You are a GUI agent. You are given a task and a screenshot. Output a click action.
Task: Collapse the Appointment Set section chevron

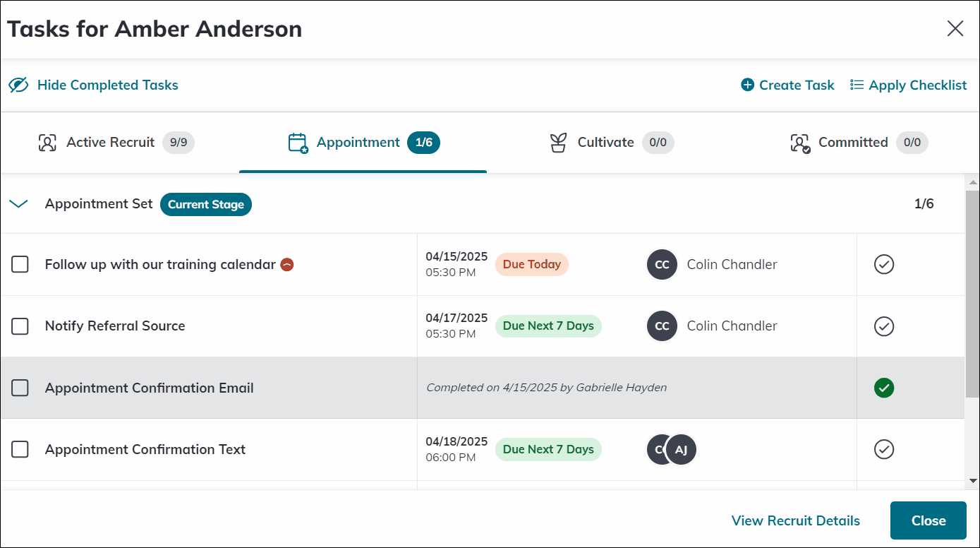click(18, 204)
